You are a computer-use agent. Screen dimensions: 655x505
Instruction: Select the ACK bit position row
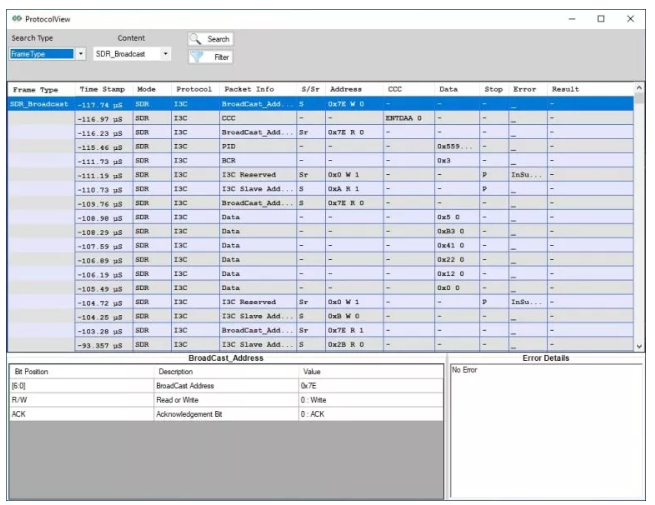click(x=226, y=414)
